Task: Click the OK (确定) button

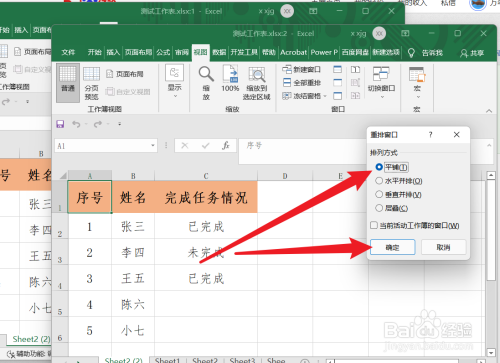Action: [392, 247]
